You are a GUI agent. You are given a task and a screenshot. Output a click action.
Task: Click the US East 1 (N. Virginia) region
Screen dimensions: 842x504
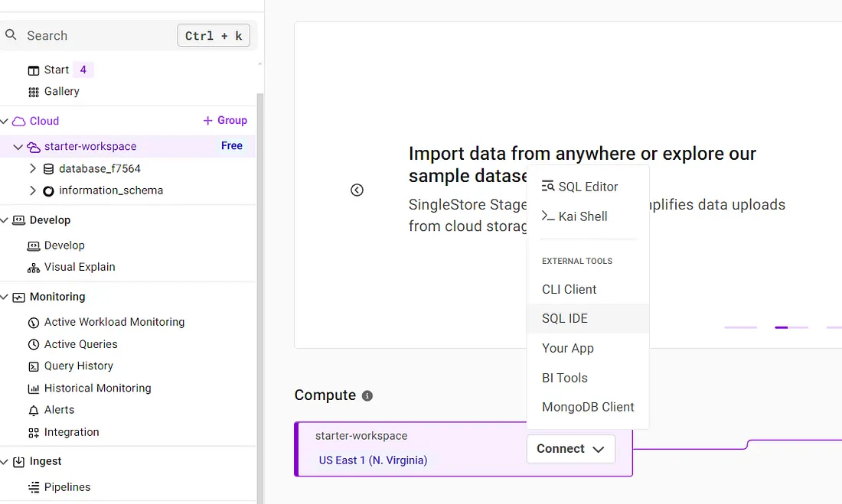[374, 460]
